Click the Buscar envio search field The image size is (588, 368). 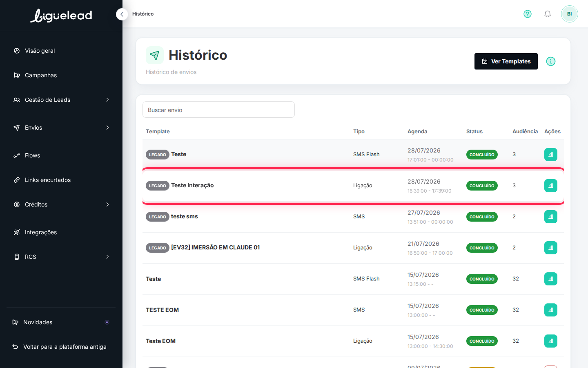pos(218,110)
